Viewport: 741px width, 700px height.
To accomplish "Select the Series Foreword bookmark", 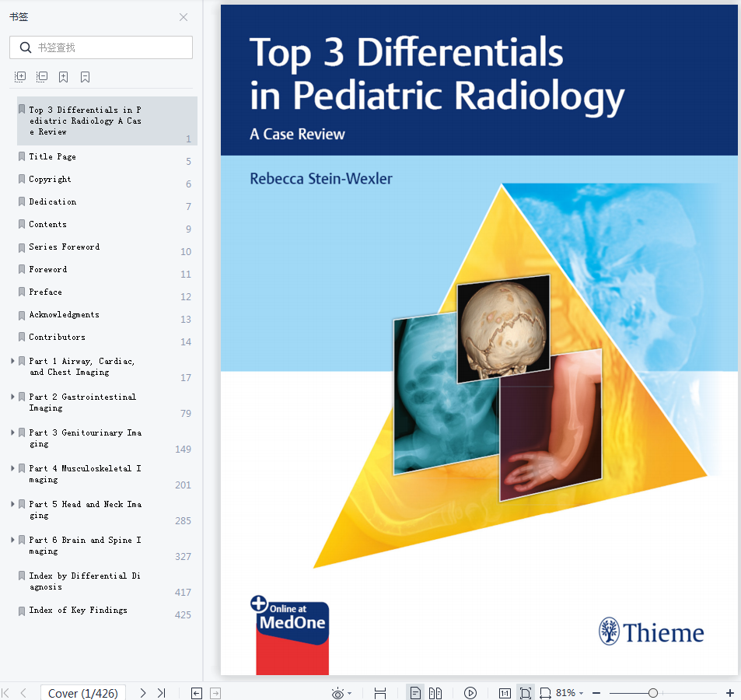I will pyautogui.click(x=65, y=247).
